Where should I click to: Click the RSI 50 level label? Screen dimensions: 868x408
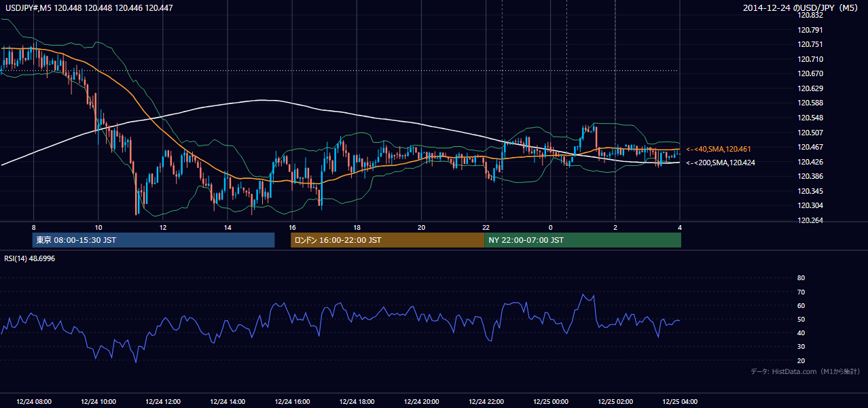point(801,320)
